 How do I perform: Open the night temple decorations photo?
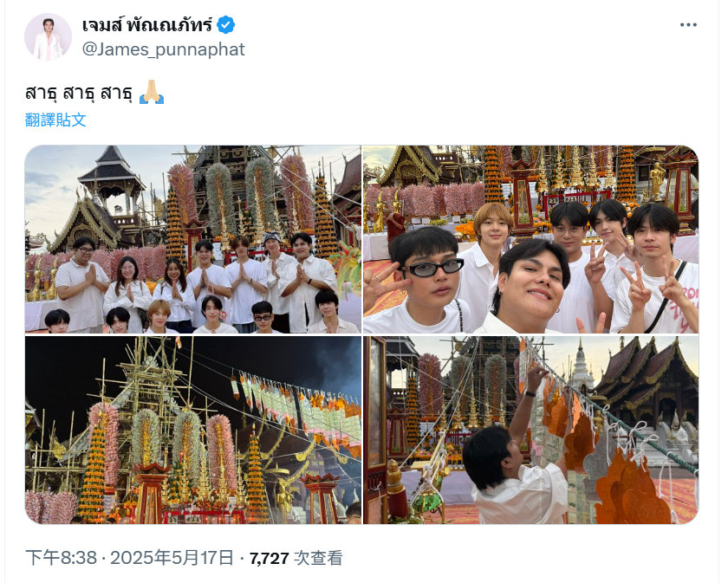(192, 431)
